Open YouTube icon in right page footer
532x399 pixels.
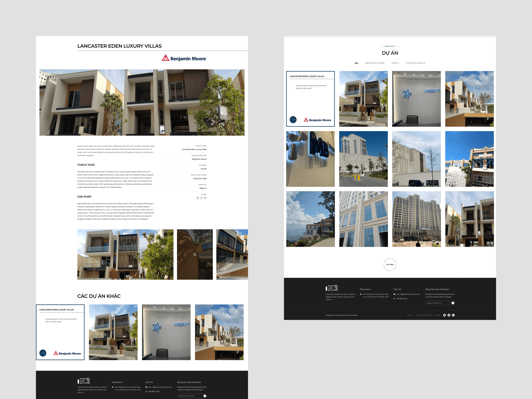tap(444, 315)
